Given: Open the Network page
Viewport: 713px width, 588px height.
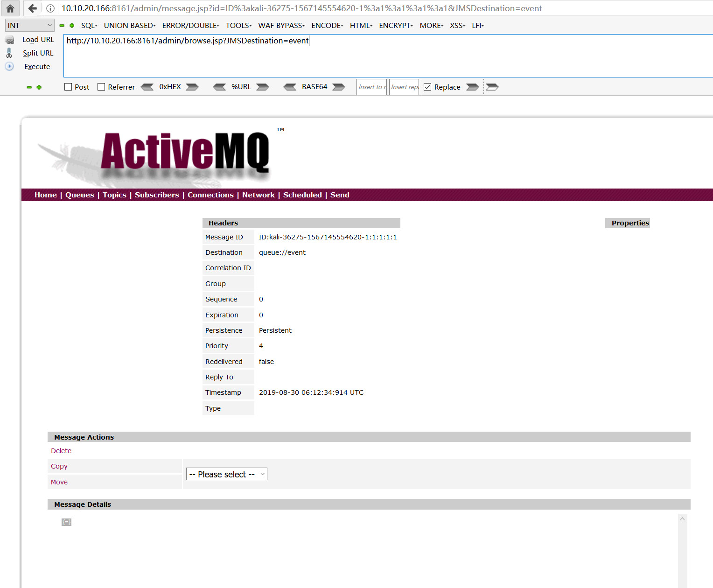Looking at the screenshot, I should pyautogui.click(x=259, y=195).
